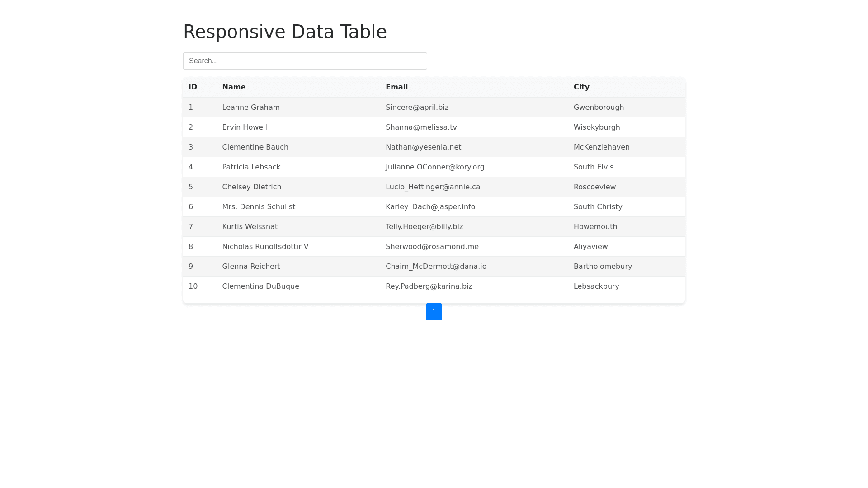Sort the table by City column
The width and height of the screenshot is (868, 488).
point(581,87)
